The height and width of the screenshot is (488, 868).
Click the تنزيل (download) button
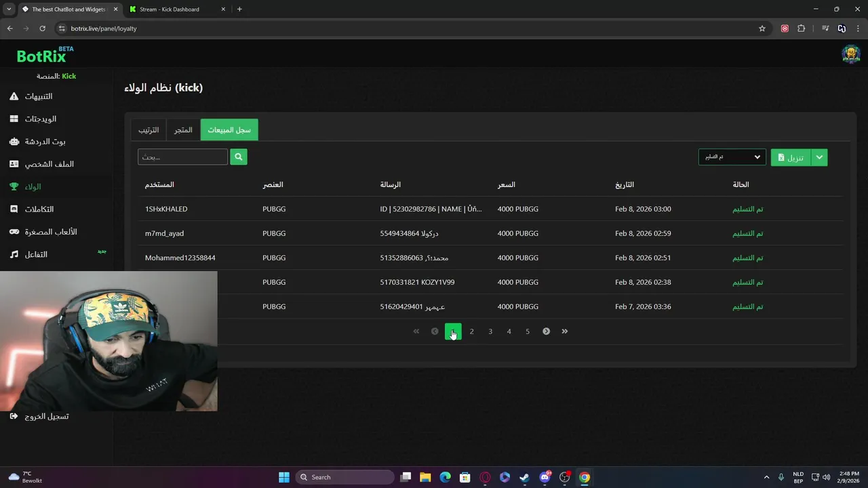point(791,157)
